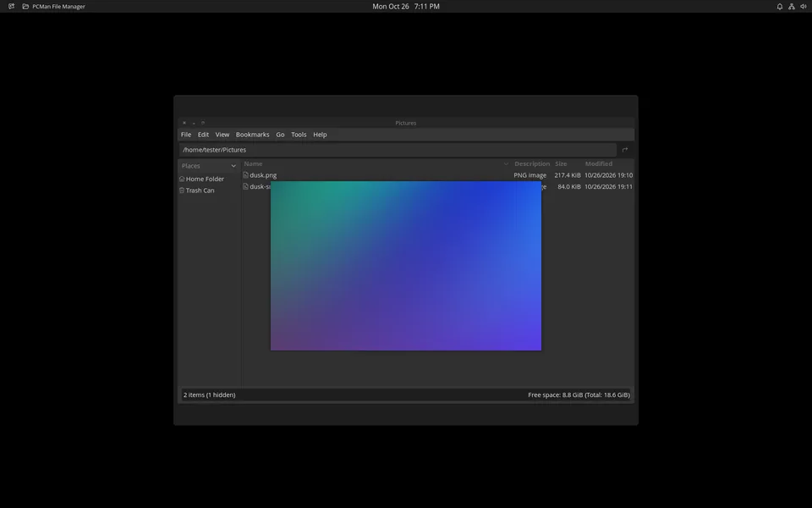Close the Pictures window
This screenshot has width=812, height=508.
184,123
